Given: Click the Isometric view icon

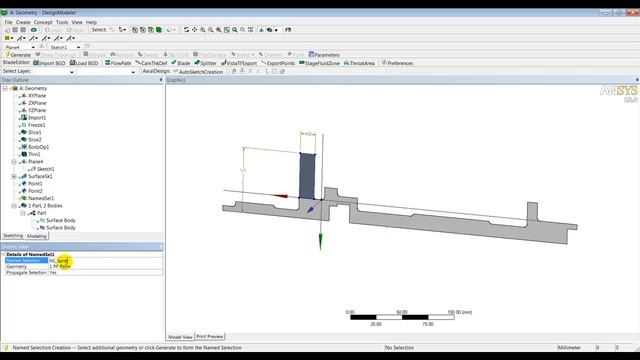Looking at the screenshot, I should point(251,30).
